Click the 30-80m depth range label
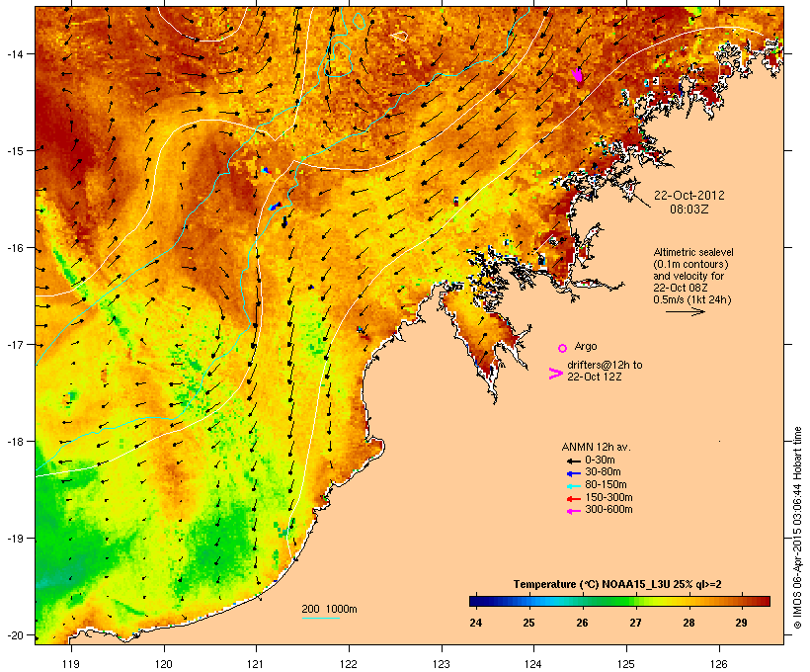This screenshot has width=810, height=672. pyautogui.click(x=603, y=472)
